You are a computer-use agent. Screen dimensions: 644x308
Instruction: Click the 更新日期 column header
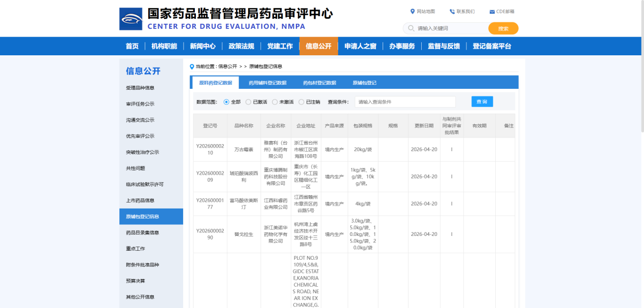tap(424, 126)
